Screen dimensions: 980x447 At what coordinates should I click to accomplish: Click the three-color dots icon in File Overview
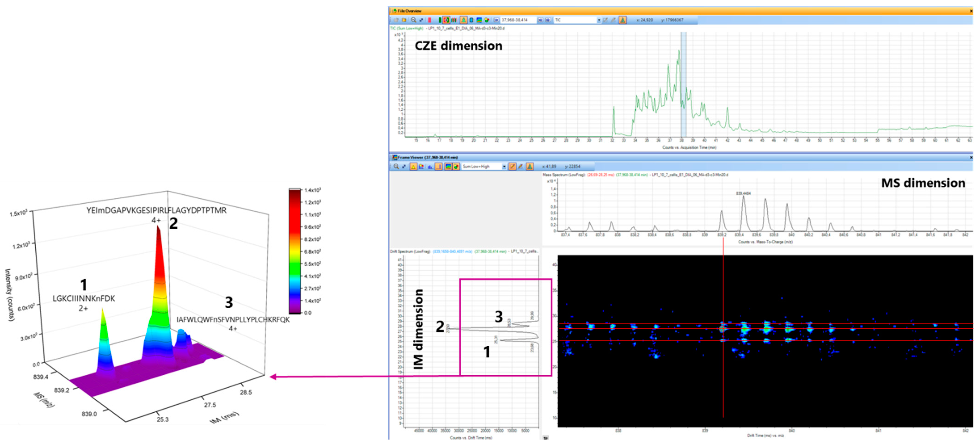(487, 20)
